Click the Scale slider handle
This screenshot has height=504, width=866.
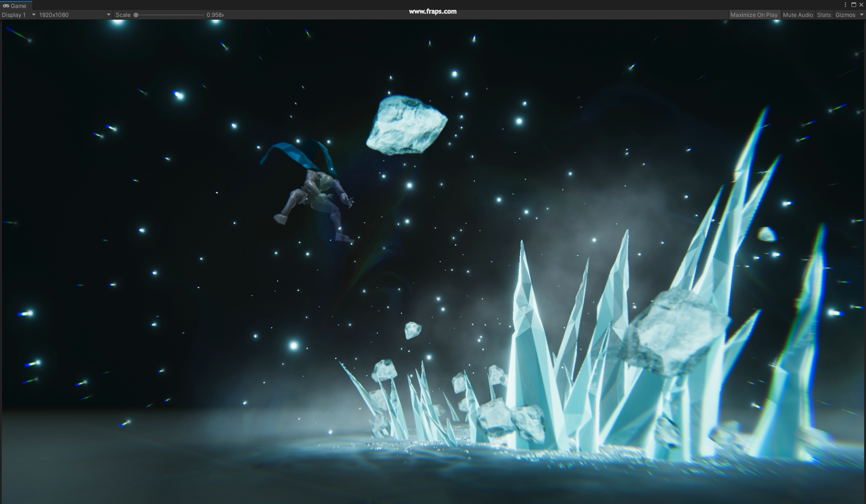pos(136,15)
